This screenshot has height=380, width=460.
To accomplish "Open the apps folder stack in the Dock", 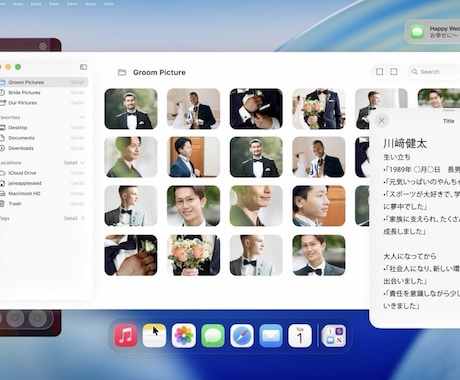I will pyautogui.click(x=334, y=335).
